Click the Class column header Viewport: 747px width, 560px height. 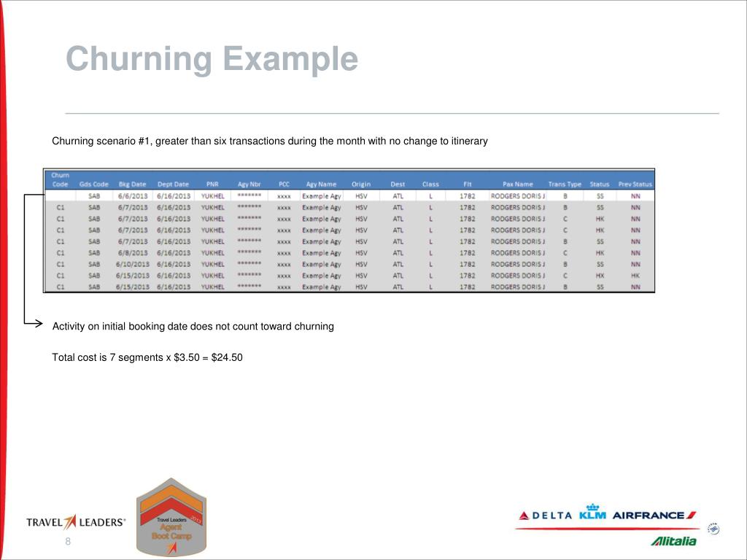[432, 184]
